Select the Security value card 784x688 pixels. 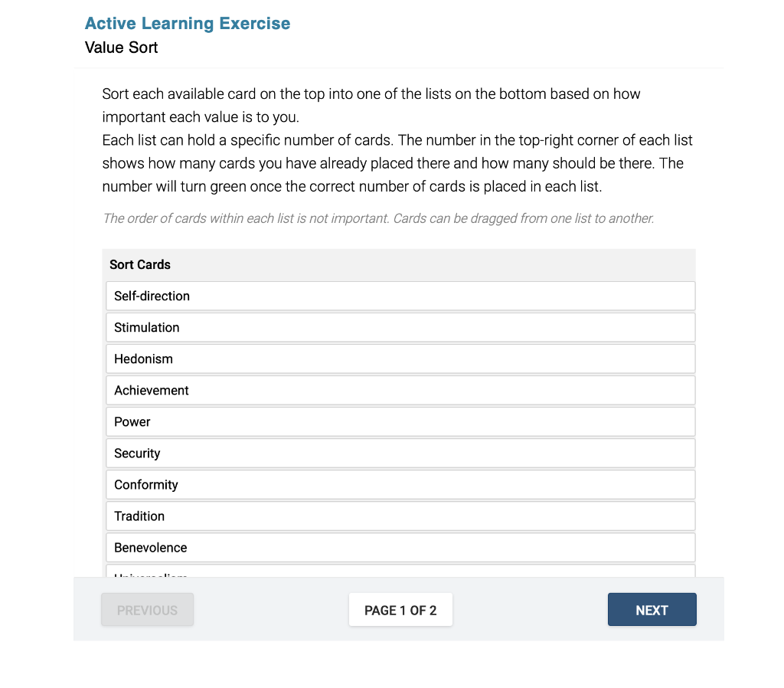400,453
